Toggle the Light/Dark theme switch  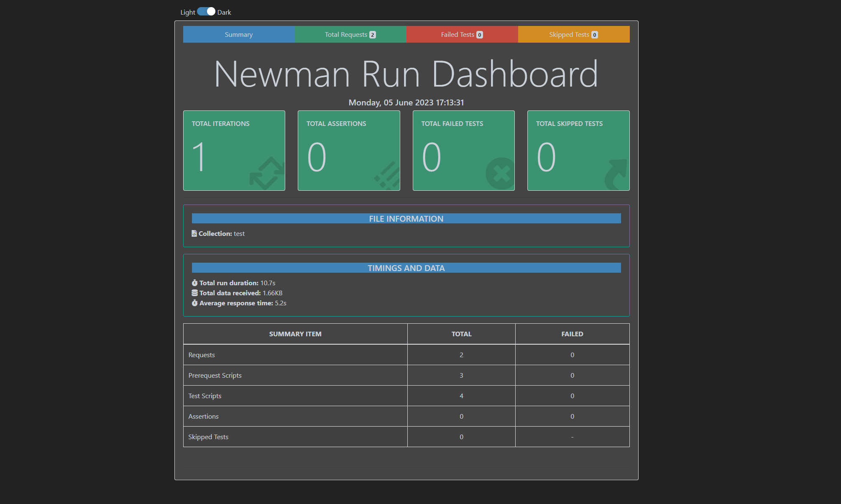tap(206, 12)
